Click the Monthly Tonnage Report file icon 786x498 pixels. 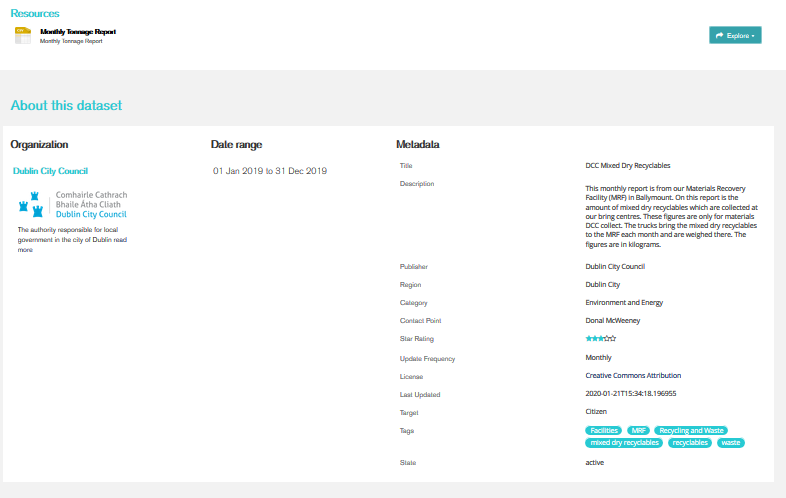pyautogui.click(x=23, y=35)
